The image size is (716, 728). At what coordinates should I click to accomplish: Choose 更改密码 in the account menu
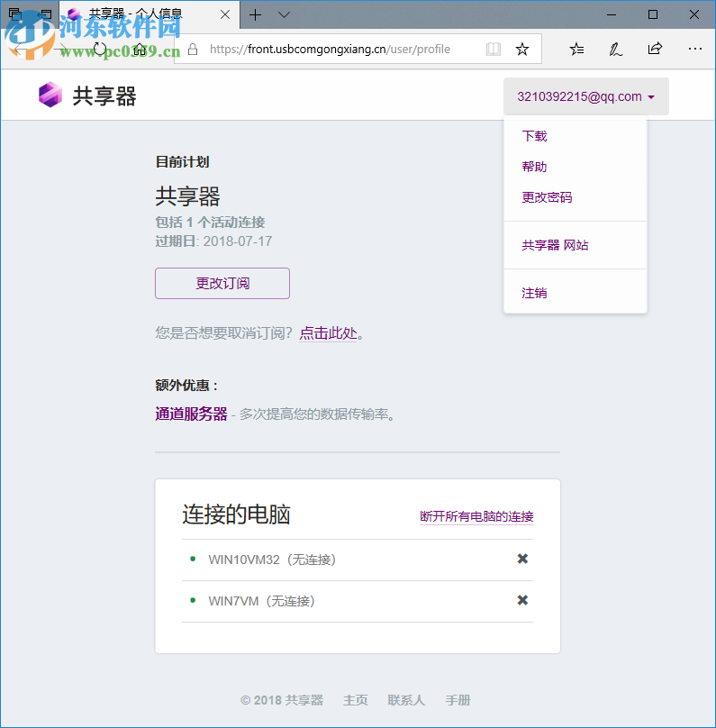point(547,197)
